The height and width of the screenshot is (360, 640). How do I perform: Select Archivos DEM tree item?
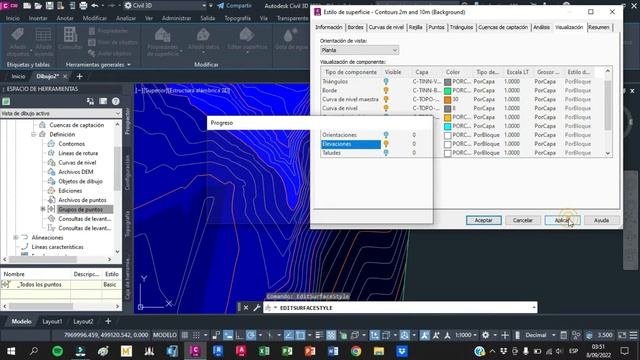pyautogui.click(x=76, y=172)
